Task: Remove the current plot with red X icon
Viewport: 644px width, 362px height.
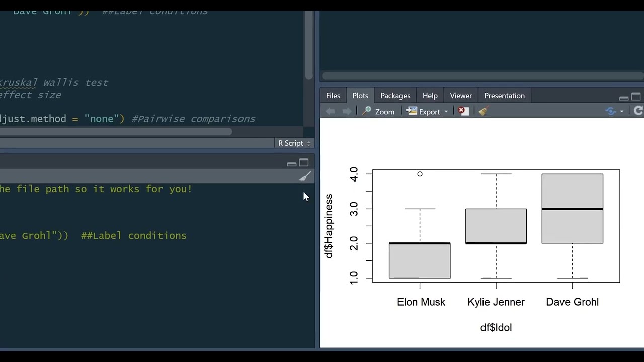Action: coord(463,111)
